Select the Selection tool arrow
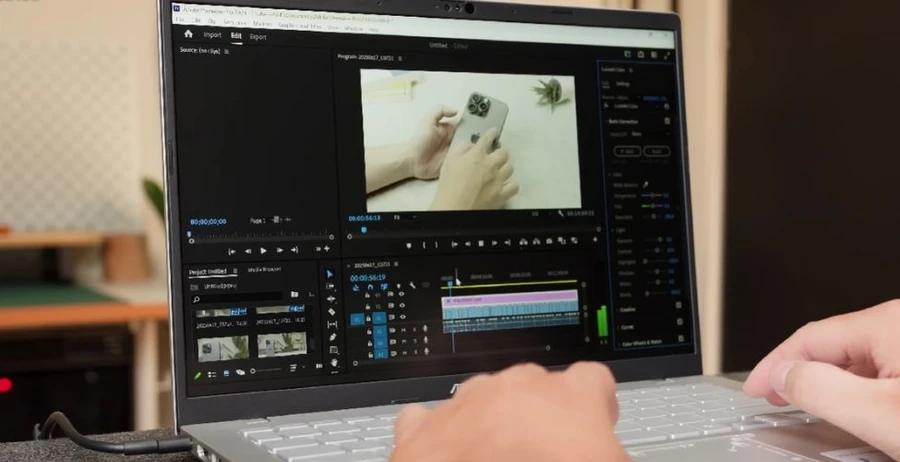900x462 pixels. pos(329,274)
